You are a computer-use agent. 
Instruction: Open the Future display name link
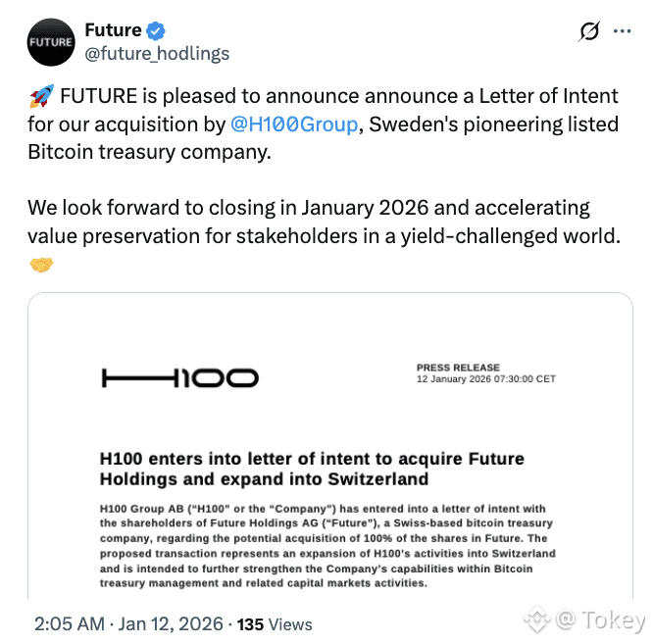point(113,30)
